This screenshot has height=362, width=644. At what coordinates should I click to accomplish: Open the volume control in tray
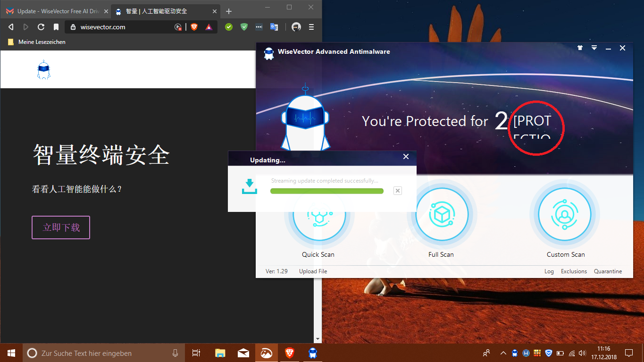coord(584,353)
